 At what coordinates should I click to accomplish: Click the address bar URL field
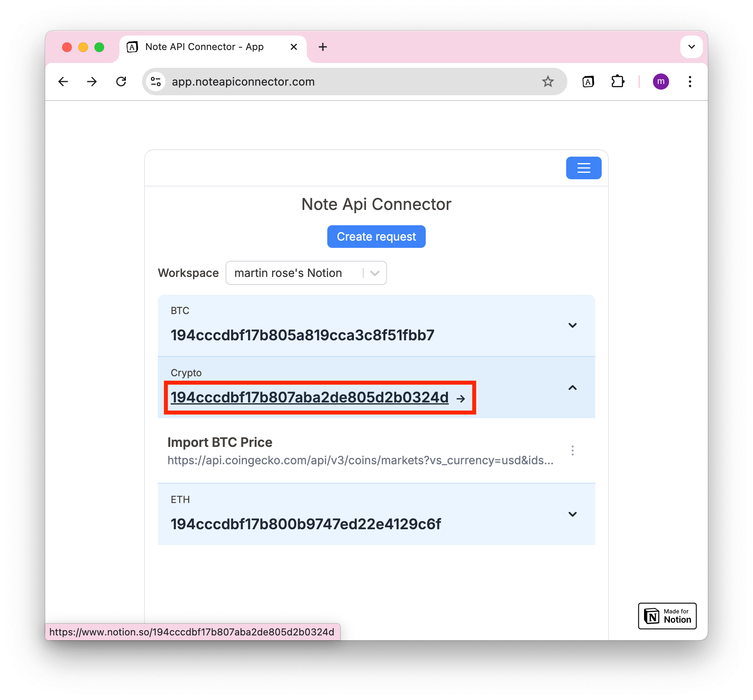tap(347, 82)
